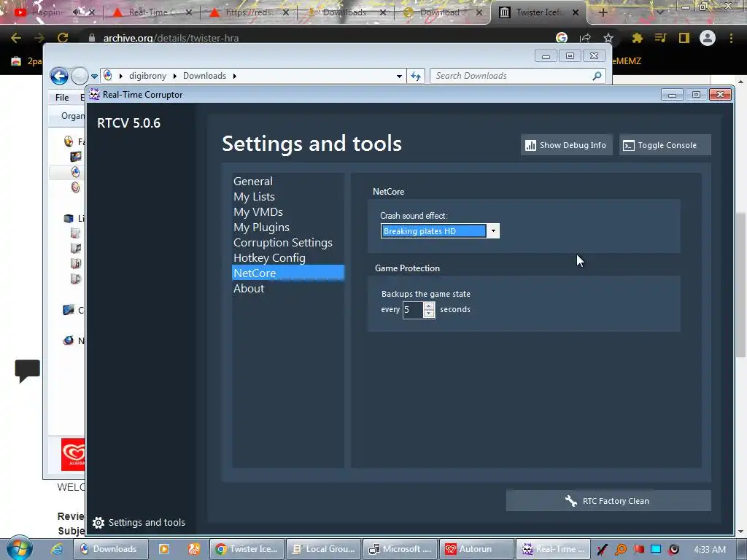Click the backup interval seconds field

point(413,309)
